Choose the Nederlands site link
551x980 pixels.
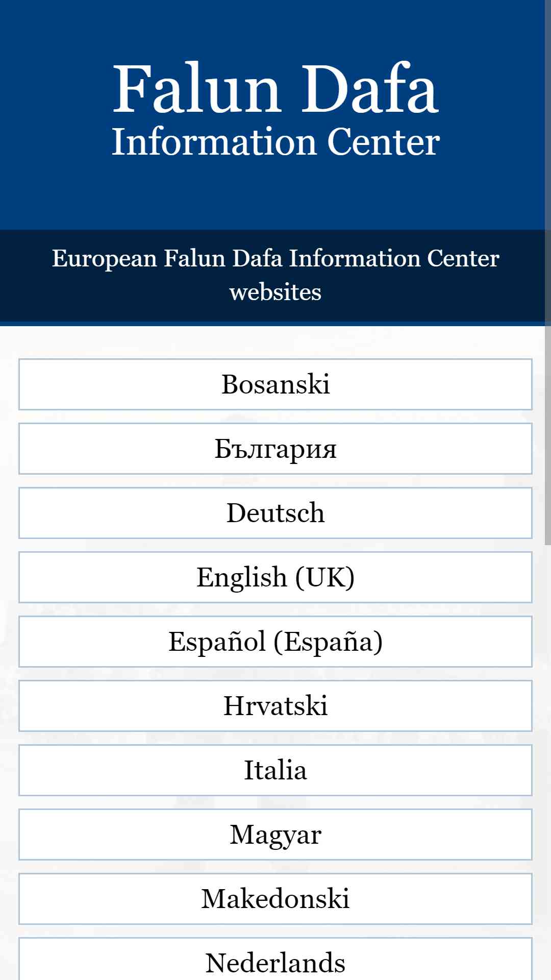pyautogui.click(x=275, y=960)
